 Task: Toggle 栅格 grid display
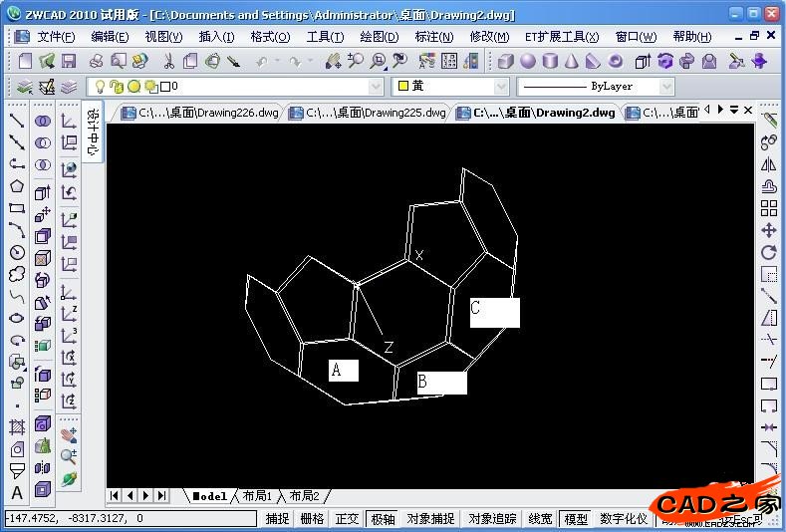312,518
